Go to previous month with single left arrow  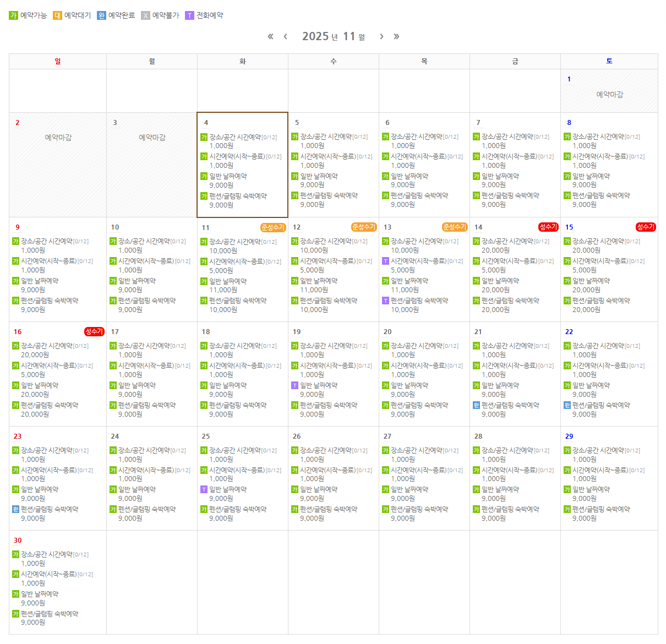tap(285, 36)
